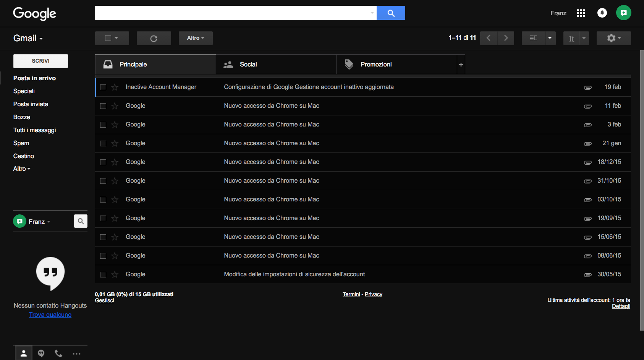Click the vertical page scrollbar

point(642,190)
